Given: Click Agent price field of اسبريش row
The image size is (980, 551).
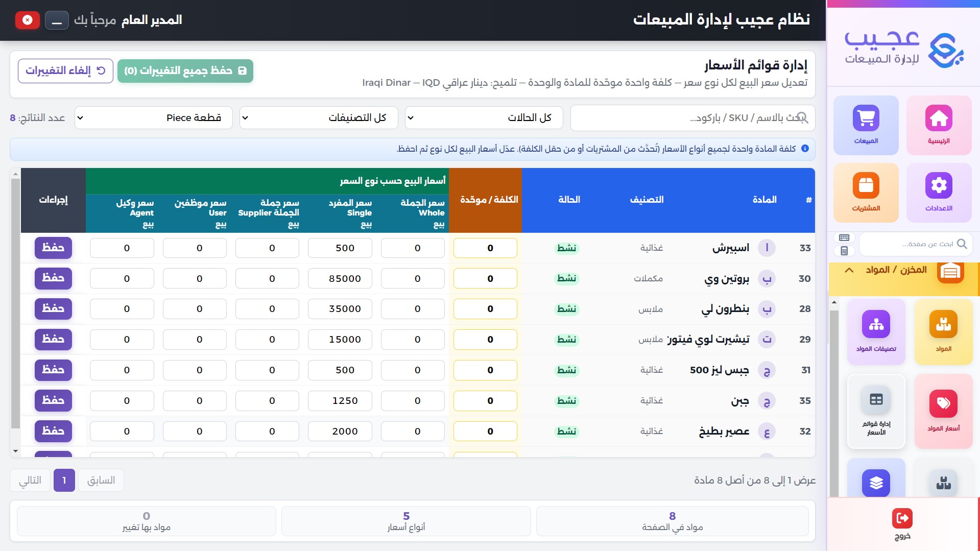Looking at the screenshot, I should [x=122, y=248].
